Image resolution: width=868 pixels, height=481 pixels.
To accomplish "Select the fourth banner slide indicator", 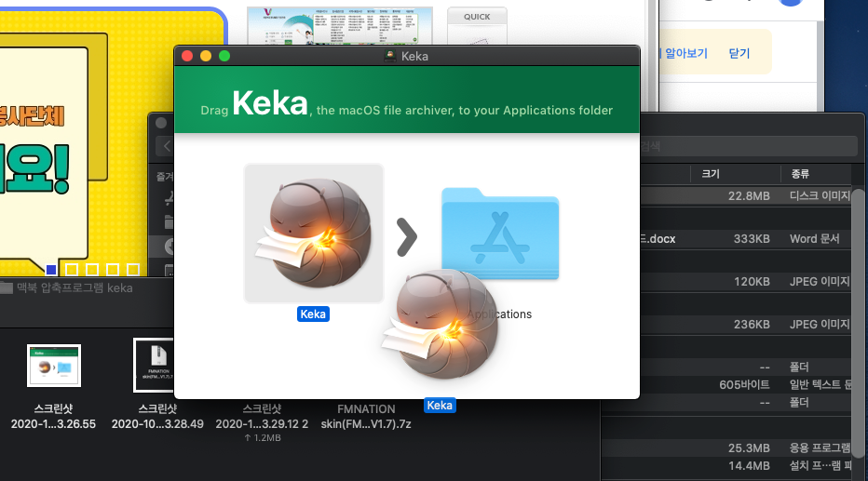I will [113, 269].
